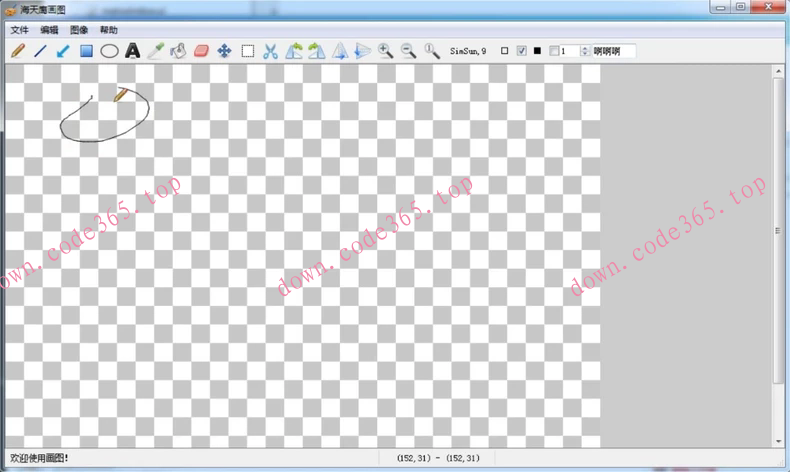Click the black foreground color swatch
This screenshot has width=790, height=472.
point(537,51)
